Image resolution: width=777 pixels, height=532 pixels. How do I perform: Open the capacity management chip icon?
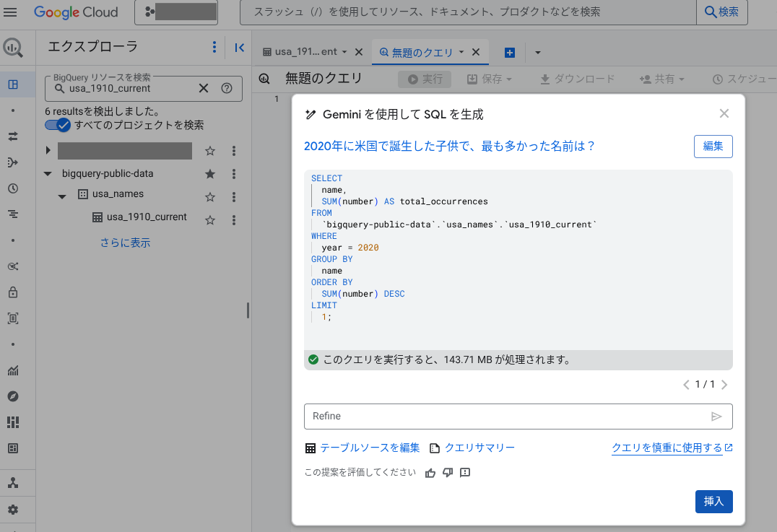click(x=14, y=318)
